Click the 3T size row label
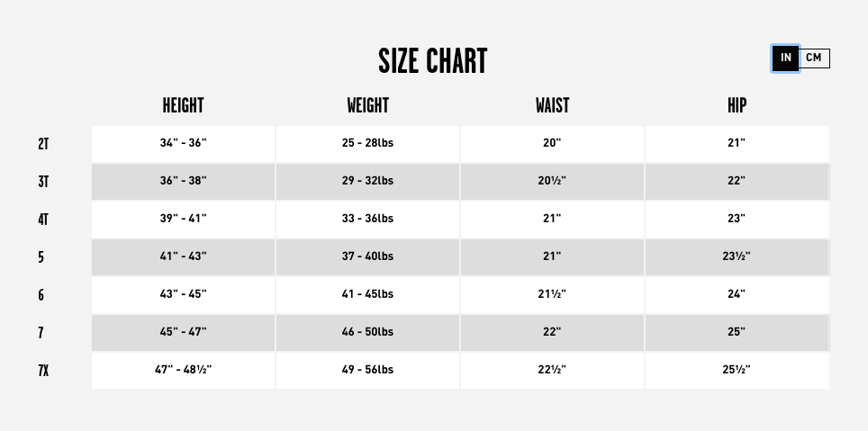Screen dimensions: 868x431 click(x=43, y=182)
